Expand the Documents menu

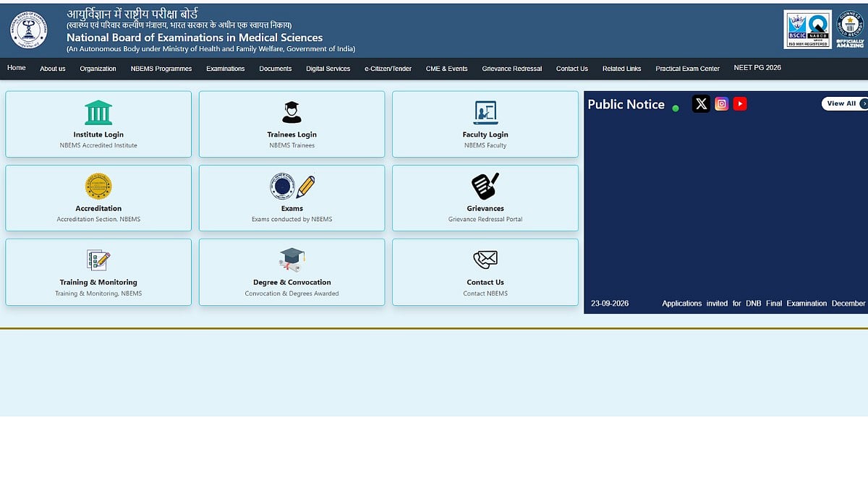click(x=276, y=69)
